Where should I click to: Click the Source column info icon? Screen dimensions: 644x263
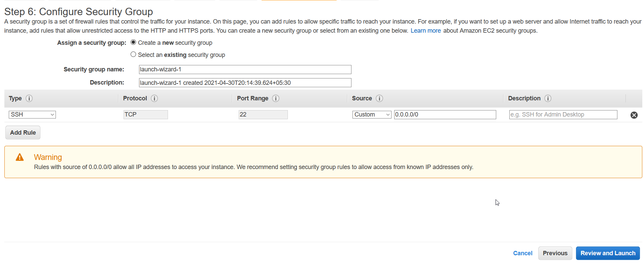[x=379, y=98]
